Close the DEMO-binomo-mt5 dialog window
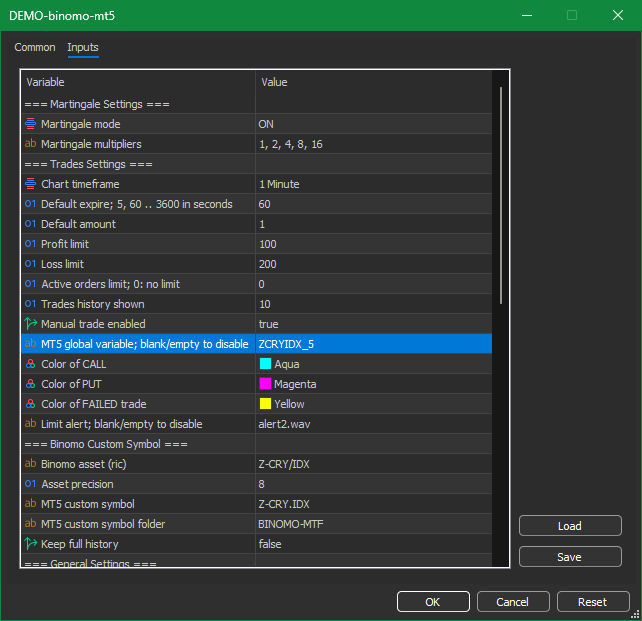Viewport: 642px width, 621px height. [x=617, y=15]
